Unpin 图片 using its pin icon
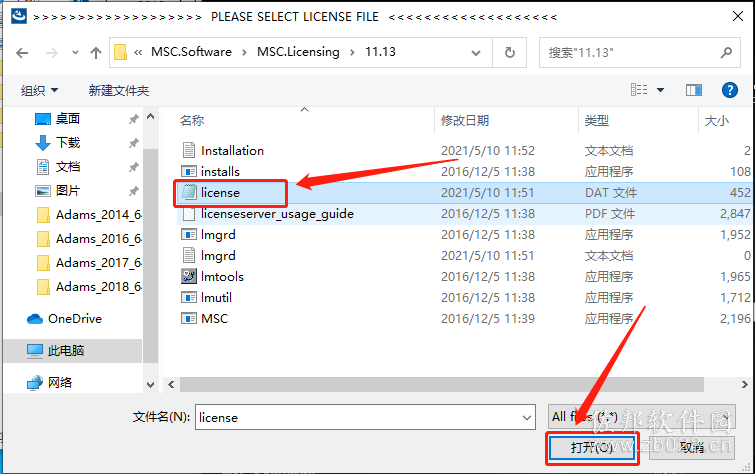The height and width of the screenshot is (474, 755). point(133,191)
